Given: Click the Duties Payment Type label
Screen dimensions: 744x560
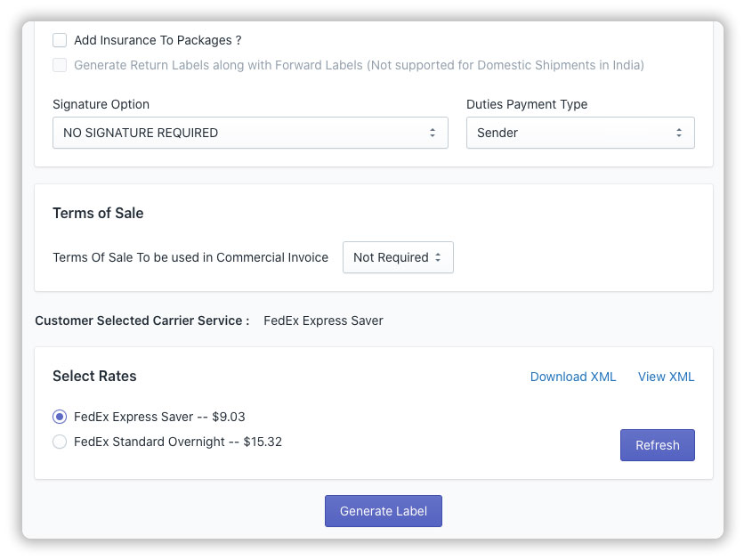Looking at the screenshot, I should (x=527, y=104).
